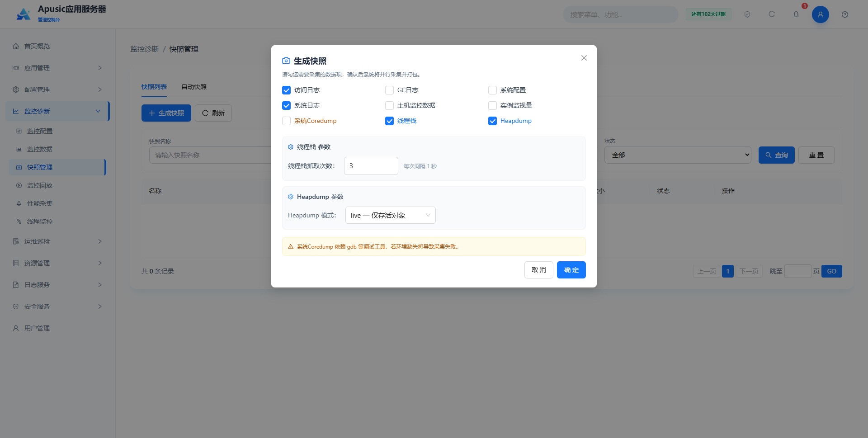The height and width of the screenshot is (438, 868).
Task: Click the 线程监控 sidebar icon
Action: point(19,221)
